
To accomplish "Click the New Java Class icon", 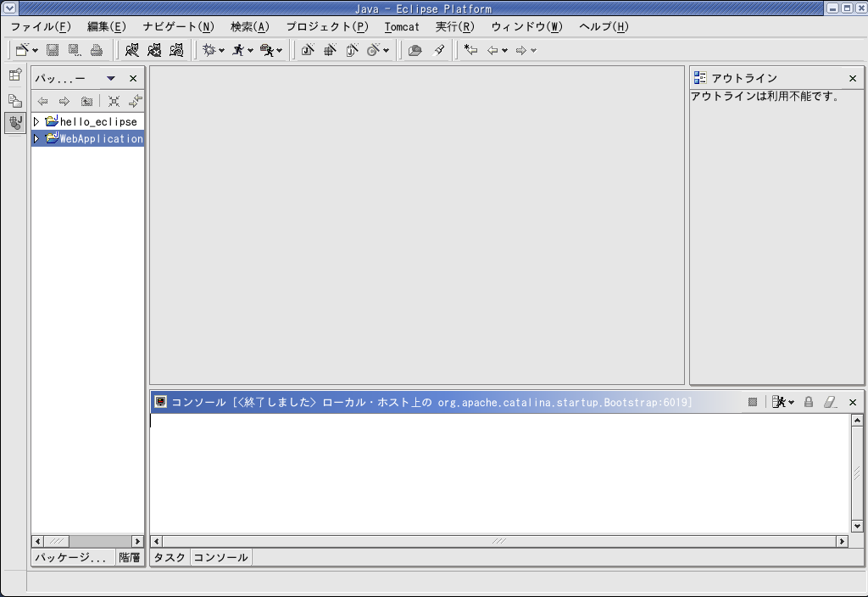I will point(374,50).
